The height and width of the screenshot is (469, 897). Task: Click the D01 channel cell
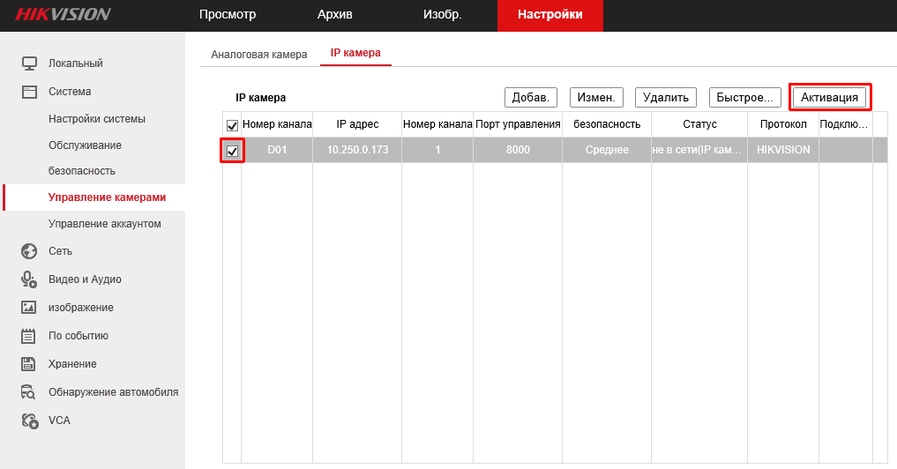(277, 150)
